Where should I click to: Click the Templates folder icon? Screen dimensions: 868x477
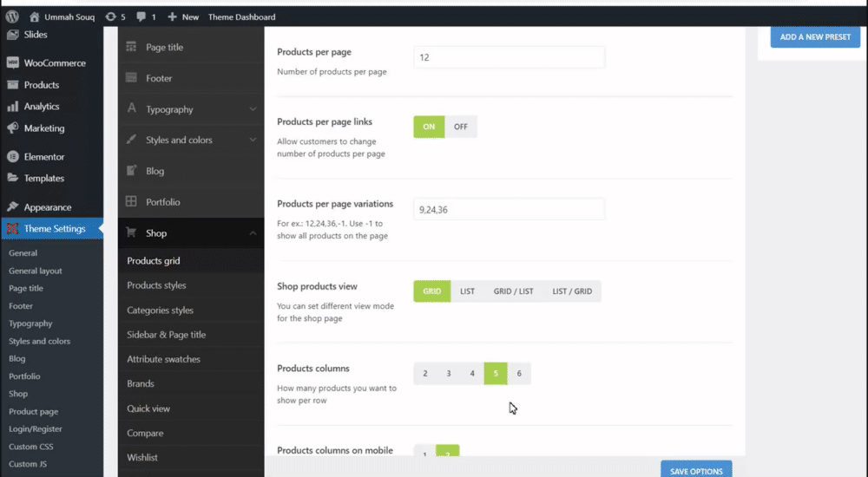(x=12, y=178)
